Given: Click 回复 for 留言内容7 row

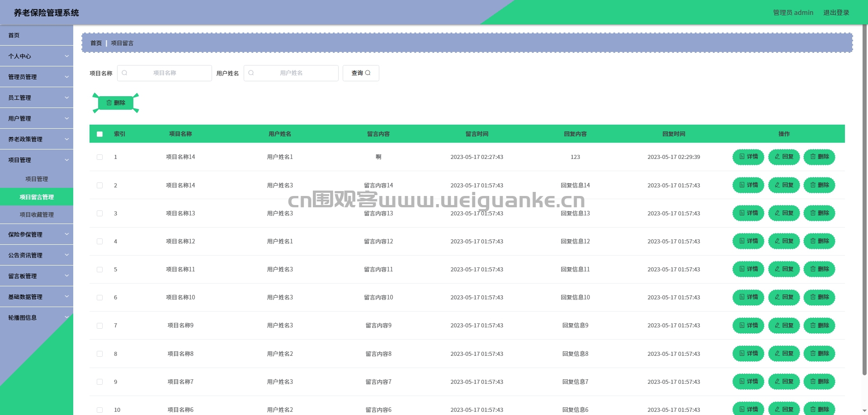Looking at the screenshot, I should pos(784,382).
